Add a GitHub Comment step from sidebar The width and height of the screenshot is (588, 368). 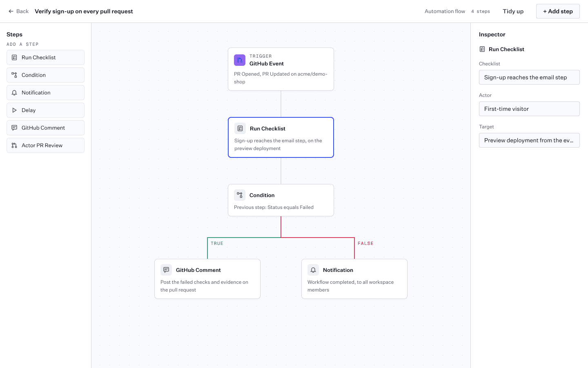[x=45, y=128]
